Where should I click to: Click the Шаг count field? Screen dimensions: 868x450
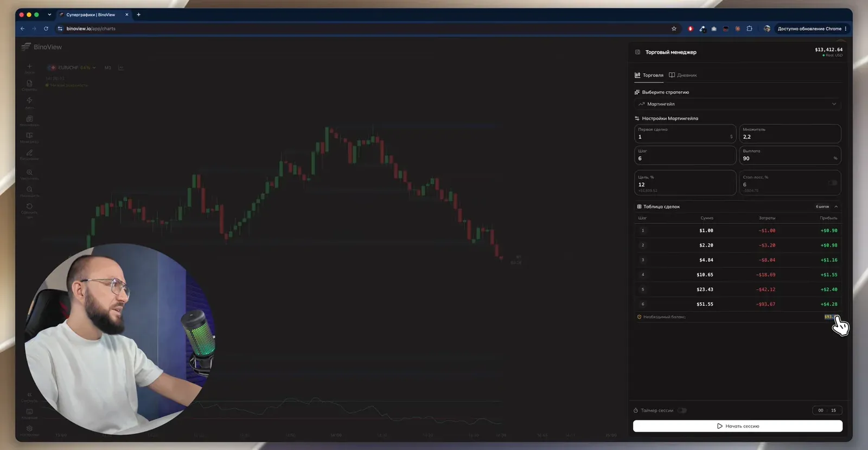[x=685, y=155]
